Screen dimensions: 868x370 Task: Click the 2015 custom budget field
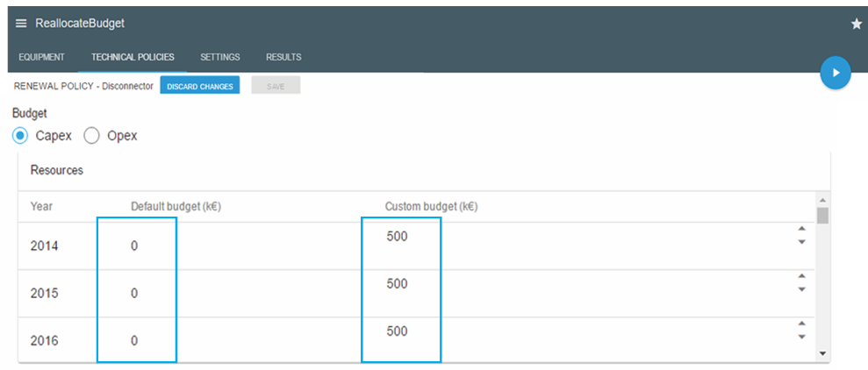pos(400,284)
